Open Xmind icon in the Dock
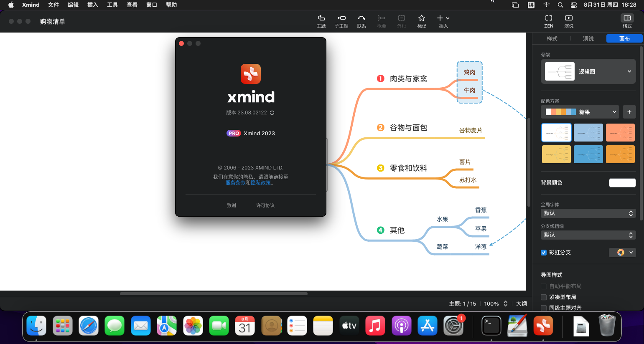This screenshot has height=344, width=644. (543, 326)
